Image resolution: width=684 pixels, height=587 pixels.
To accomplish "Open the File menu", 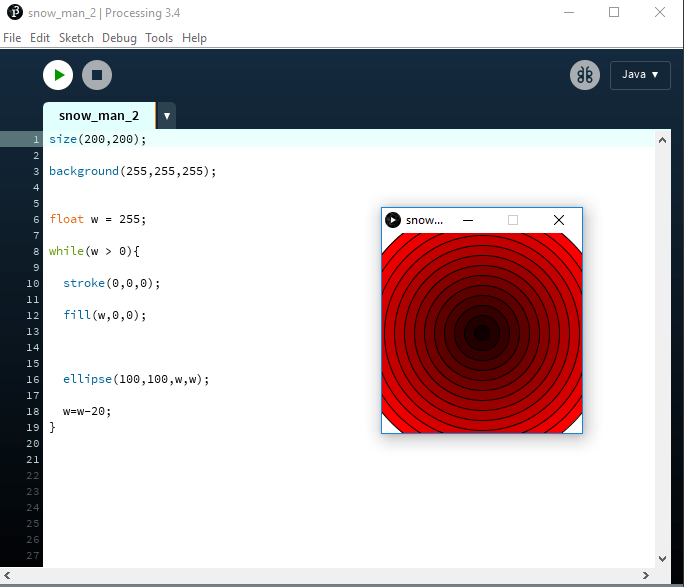I will click(12, 38).
